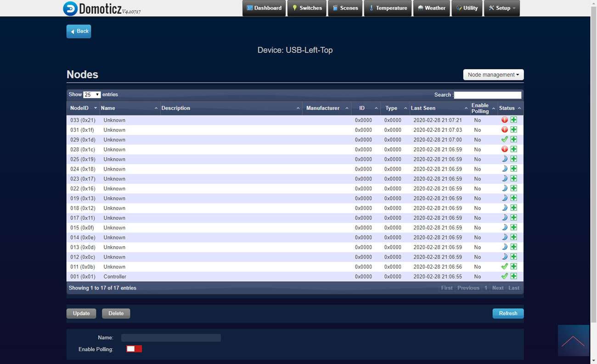Click the Domoticz logo icon
Viewport: 597px width, 364px height.
pyautogui.click(x=70, y=8)
